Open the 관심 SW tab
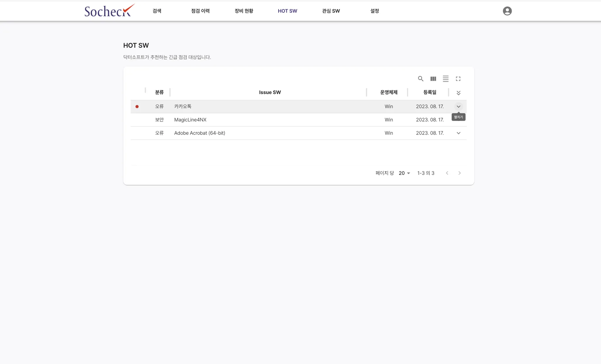601x364 pixels. pyautogui.click(x=331, y=11)
